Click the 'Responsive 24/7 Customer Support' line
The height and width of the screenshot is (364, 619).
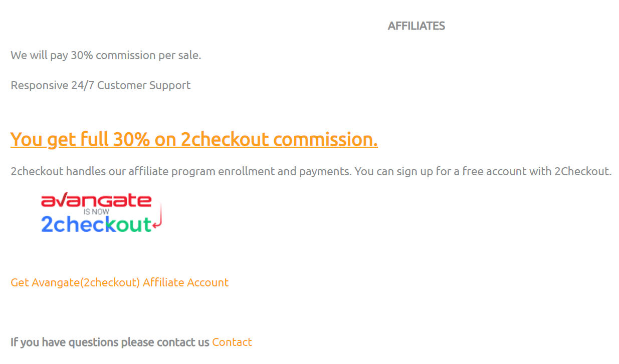click(101, 85)
